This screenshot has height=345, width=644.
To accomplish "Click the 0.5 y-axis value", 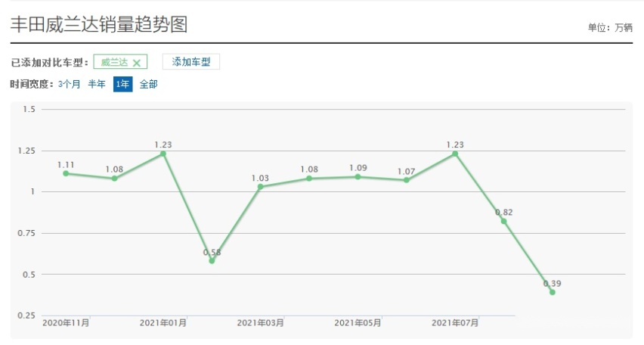I will (x=29, y=275).
